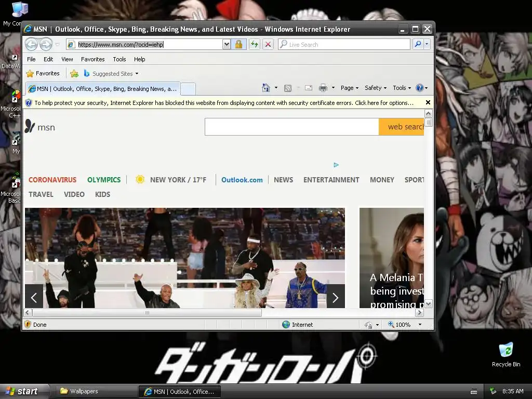The width and height of the screenshot is (532, 399).
Task: Open the NEWS navigation link
Action: coord(283,180)
